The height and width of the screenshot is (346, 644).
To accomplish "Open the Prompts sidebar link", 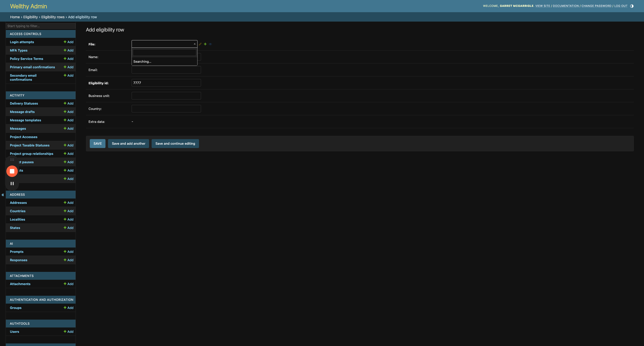I will pos(16,252).
